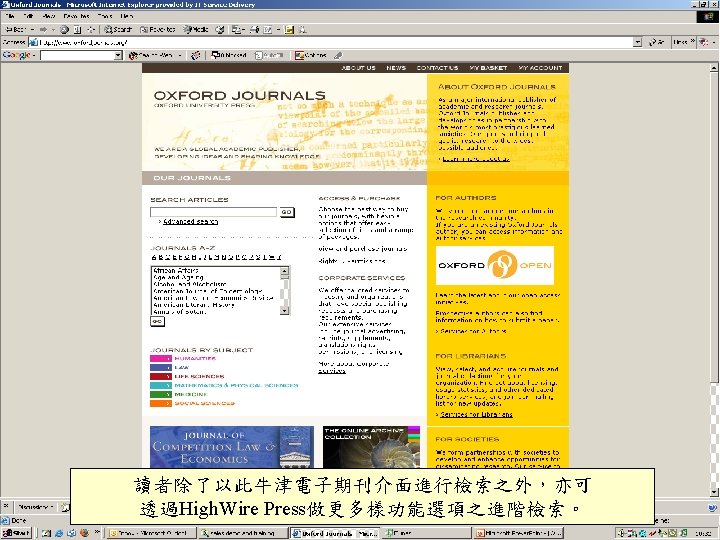Switch to Oxford Journals taskbar window
720x540 pixels.
(335, 533)
